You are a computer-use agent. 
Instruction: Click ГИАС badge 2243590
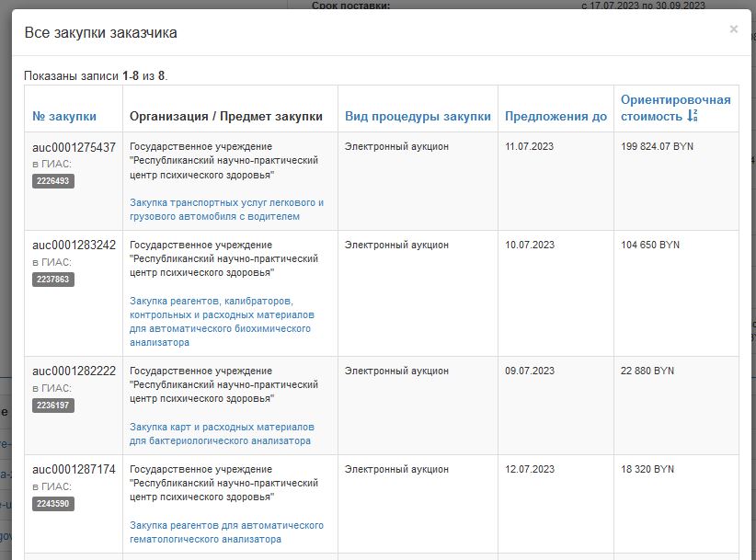pos(53,504)
